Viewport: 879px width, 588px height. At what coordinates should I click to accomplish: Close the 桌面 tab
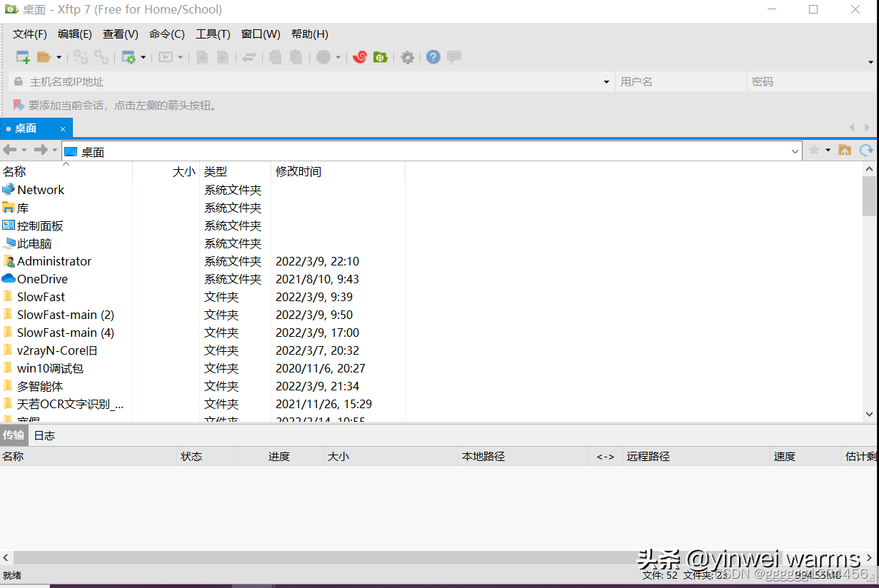pos(63,129)
